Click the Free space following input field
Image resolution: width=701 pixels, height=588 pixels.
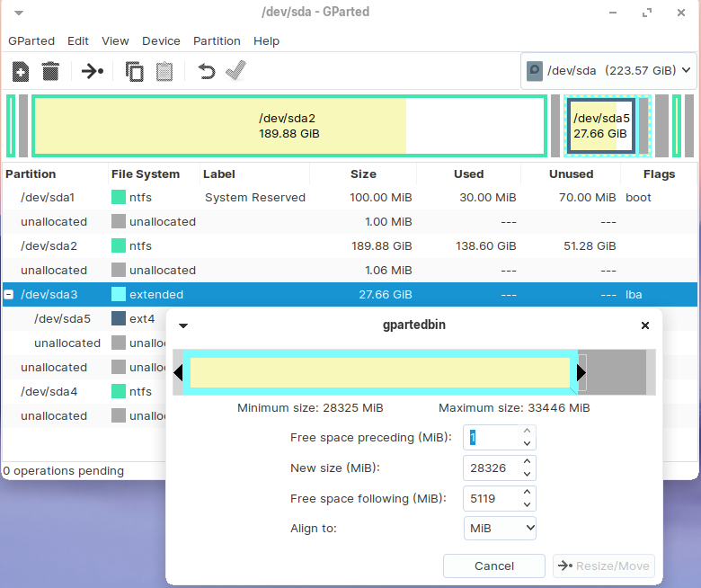pyautogui.click(x=492, y=498)
